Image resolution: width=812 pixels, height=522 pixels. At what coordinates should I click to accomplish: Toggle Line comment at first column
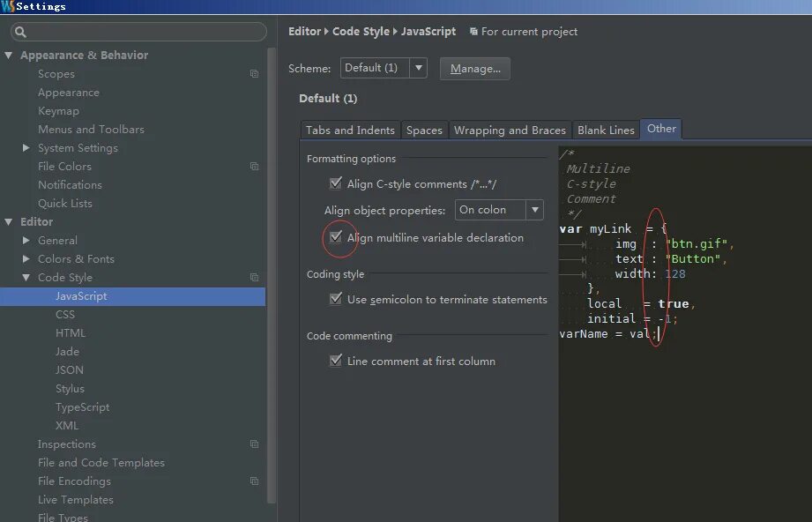[x=336, y=361]
